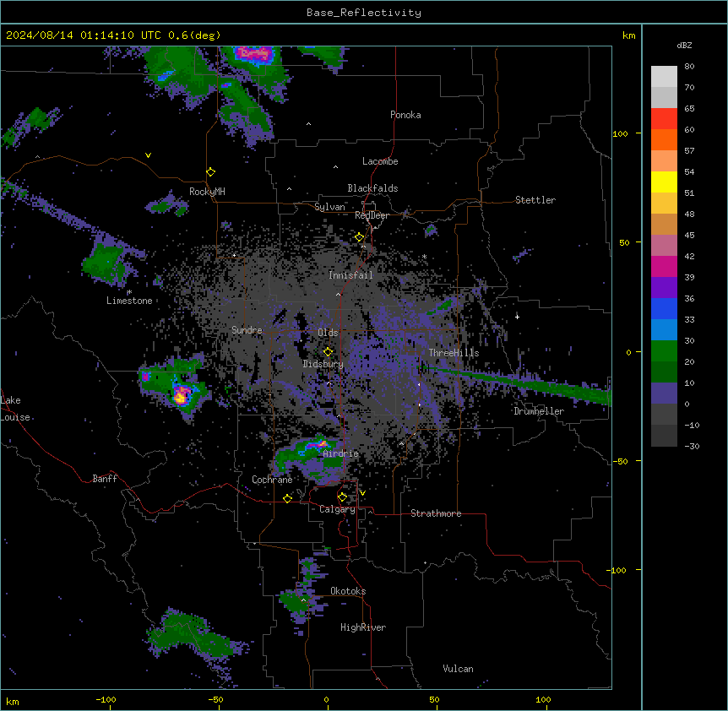Click the white caret marker below Innisfail
Viewport: 728px width, 711px height.
338,294
